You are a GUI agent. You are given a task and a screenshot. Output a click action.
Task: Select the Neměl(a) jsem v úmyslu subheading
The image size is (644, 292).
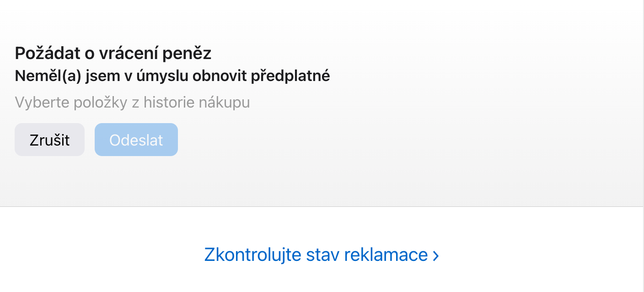(x=172, y=76)
